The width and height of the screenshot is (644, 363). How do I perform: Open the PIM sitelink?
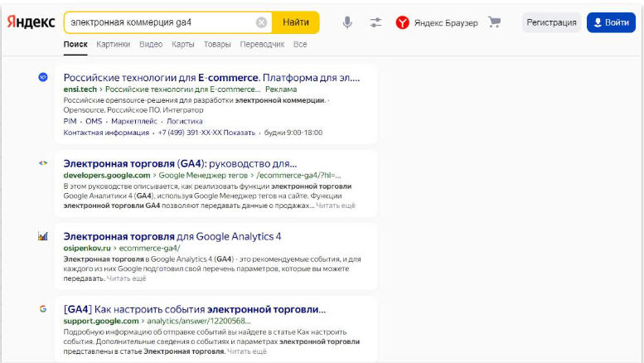coord(70,121)
